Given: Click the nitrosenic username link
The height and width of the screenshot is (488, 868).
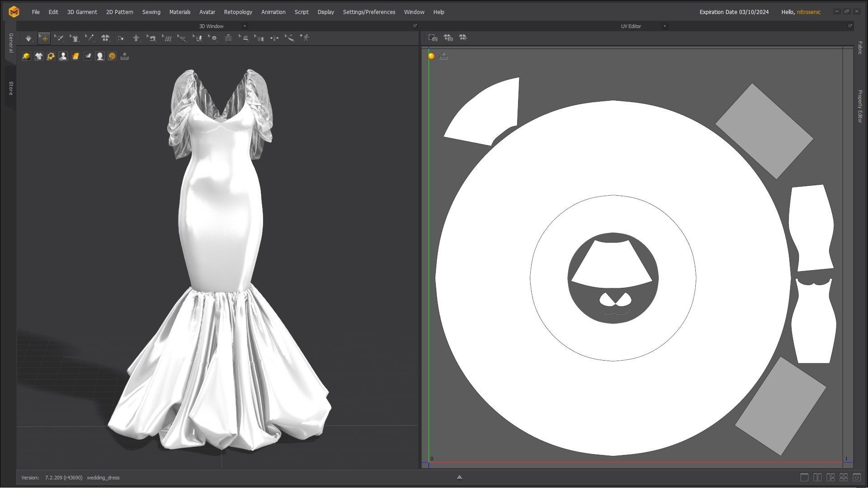Looking at the screenshot, I should (808, 12).
